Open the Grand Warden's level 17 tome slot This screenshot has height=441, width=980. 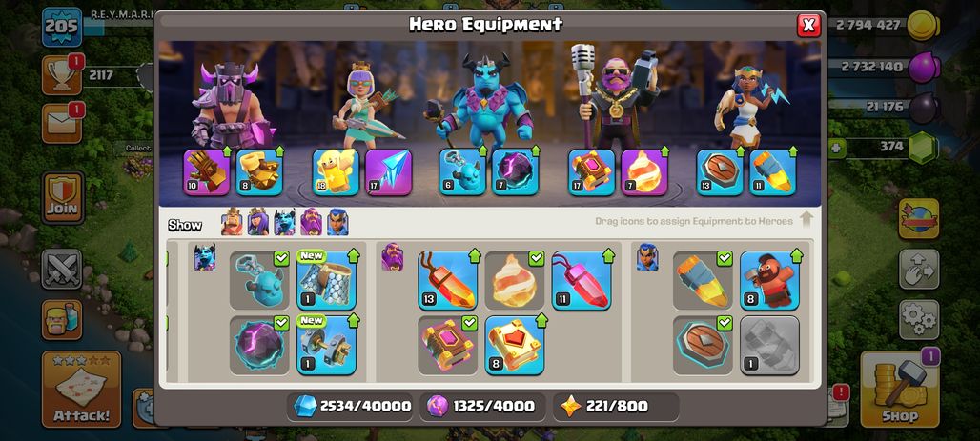[592, 172]
